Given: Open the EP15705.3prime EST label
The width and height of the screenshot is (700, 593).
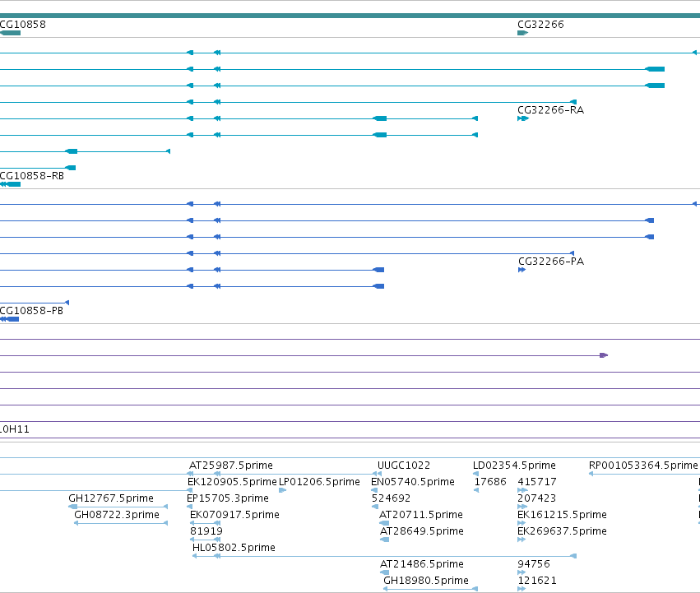Looking at the screenshot, I should [x=228, y=498].
